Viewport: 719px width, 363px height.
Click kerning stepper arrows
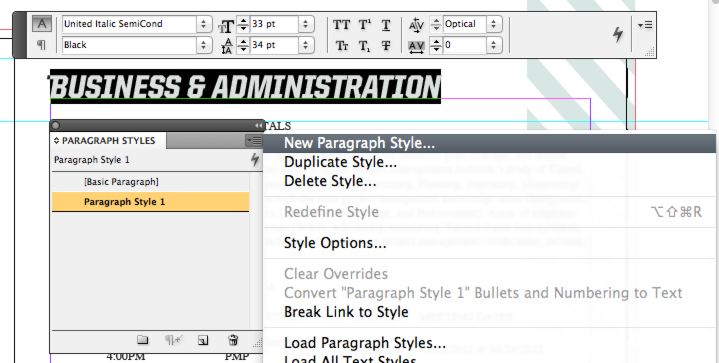436,24
